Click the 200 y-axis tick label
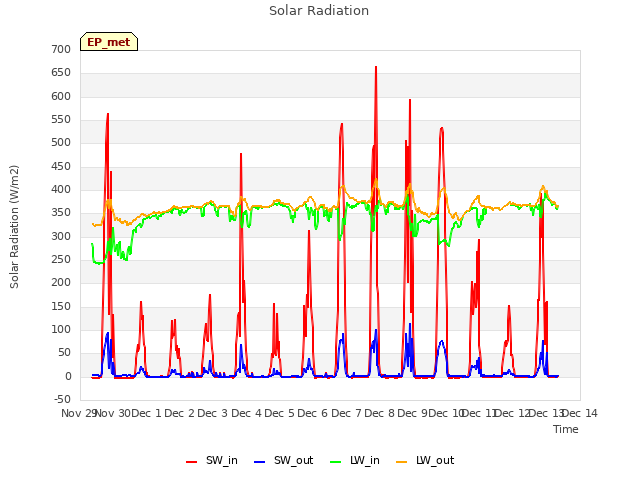Screen dimensions: 640x480 point(61,282)
